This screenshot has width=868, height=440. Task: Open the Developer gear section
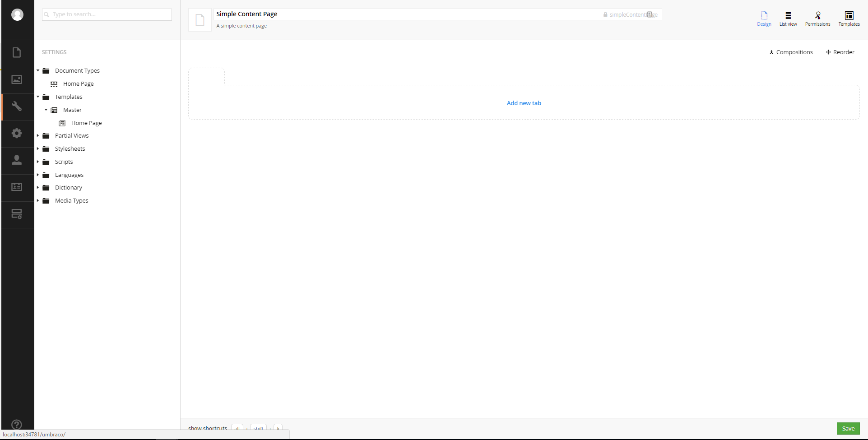(17, 133)
